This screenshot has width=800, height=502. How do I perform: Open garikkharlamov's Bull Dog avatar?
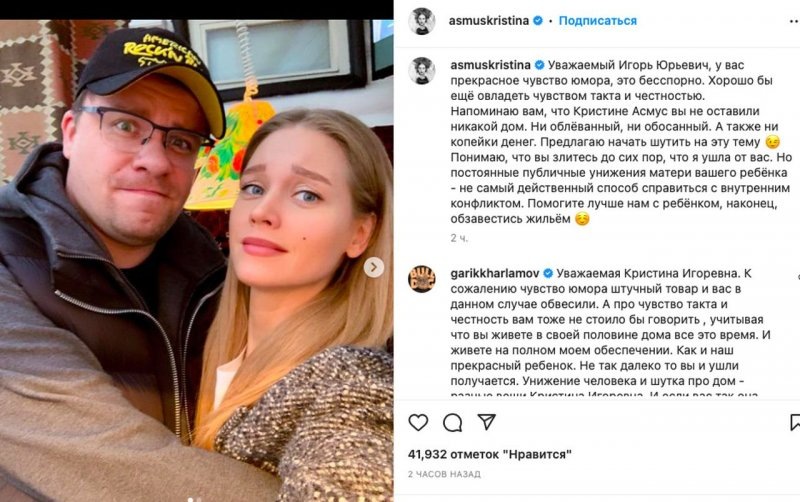click(x=421, y=279)
